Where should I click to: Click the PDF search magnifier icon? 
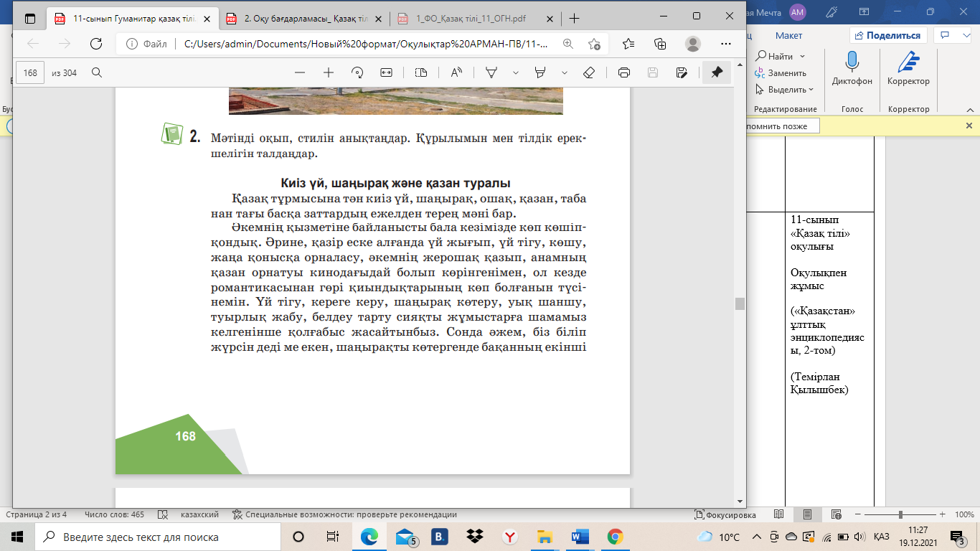tap(97, 72)
